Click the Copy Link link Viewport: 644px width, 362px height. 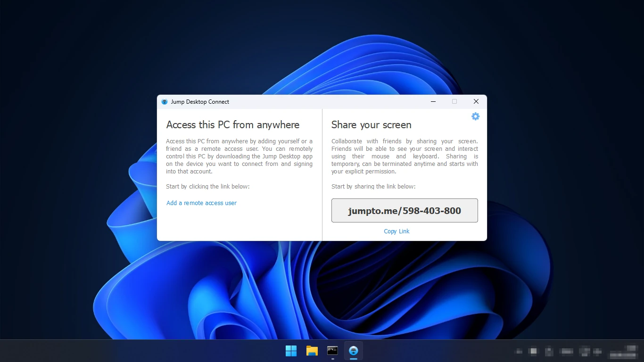396,231
